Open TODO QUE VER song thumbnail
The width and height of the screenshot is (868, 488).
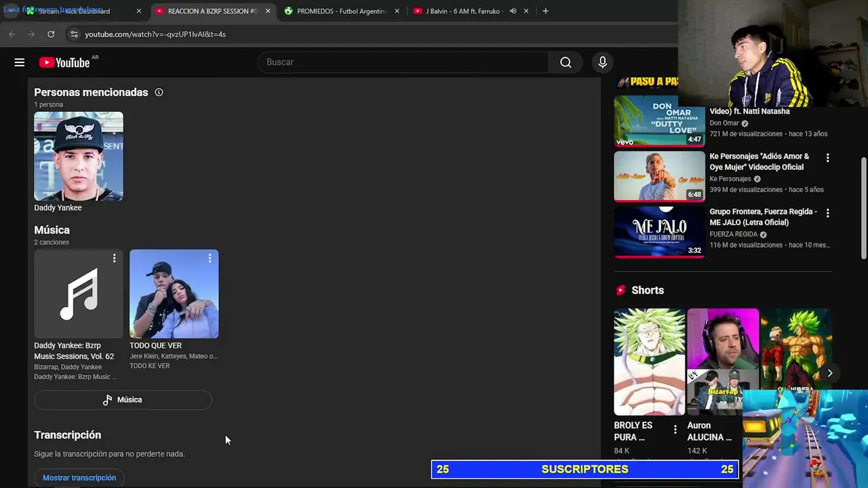point(174,293)
